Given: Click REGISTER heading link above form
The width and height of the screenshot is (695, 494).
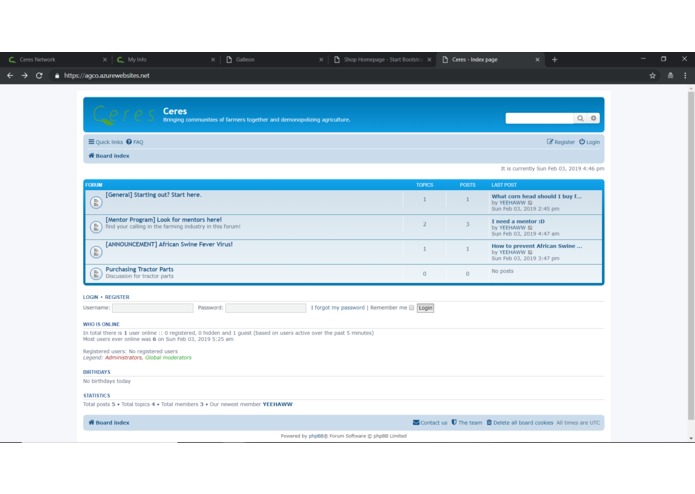Looking at the screenshot, I should [117, 297].
